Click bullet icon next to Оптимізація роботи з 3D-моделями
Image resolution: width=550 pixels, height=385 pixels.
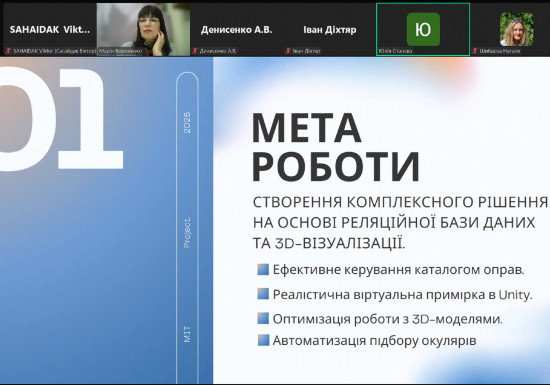263,318
